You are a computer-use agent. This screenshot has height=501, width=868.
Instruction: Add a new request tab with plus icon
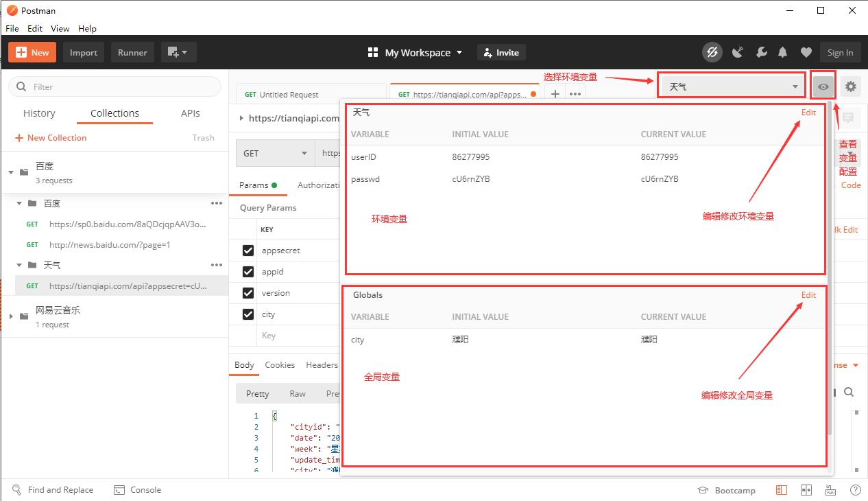pyautogui.click(x=555, y=94)
